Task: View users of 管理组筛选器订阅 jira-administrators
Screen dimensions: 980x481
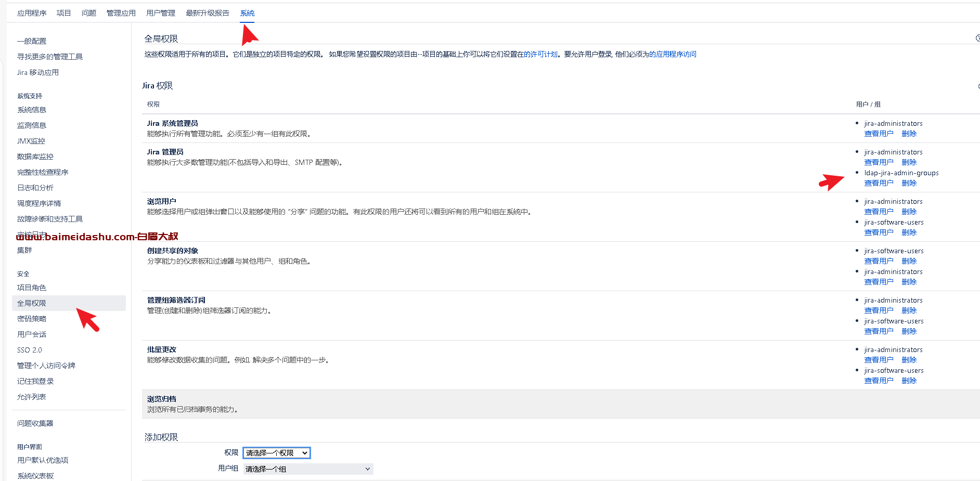Action: (879, 310)
